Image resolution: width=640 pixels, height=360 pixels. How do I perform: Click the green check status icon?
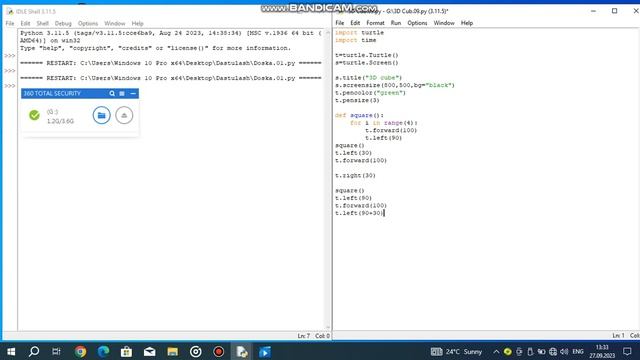point(35,115)
